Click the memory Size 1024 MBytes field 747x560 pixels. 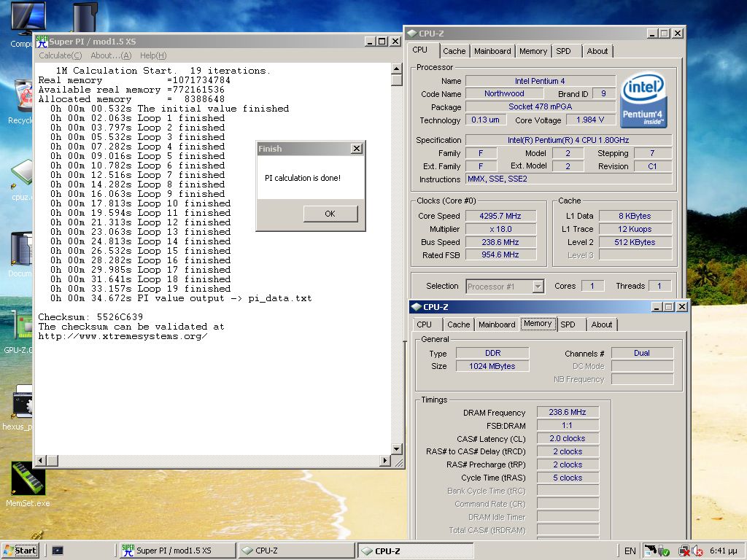tap(492, 366)
